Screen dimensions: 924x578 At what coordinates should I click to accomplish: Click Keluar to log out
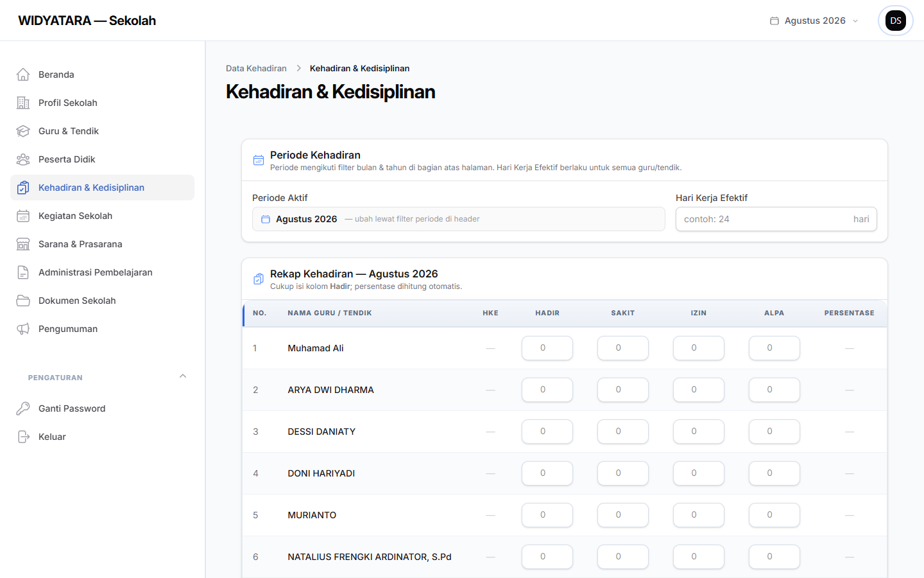102,437
